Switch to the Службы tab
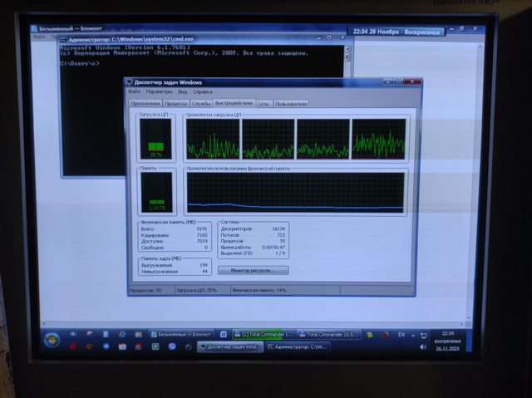This screenshot has width=532, height=398. pos(201,104)
